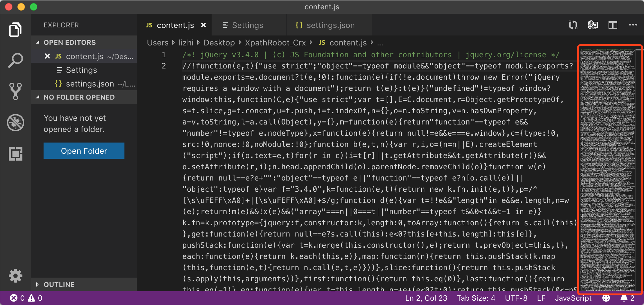
Task: Send feedback via the smiley icon
Action: (606, 298)
